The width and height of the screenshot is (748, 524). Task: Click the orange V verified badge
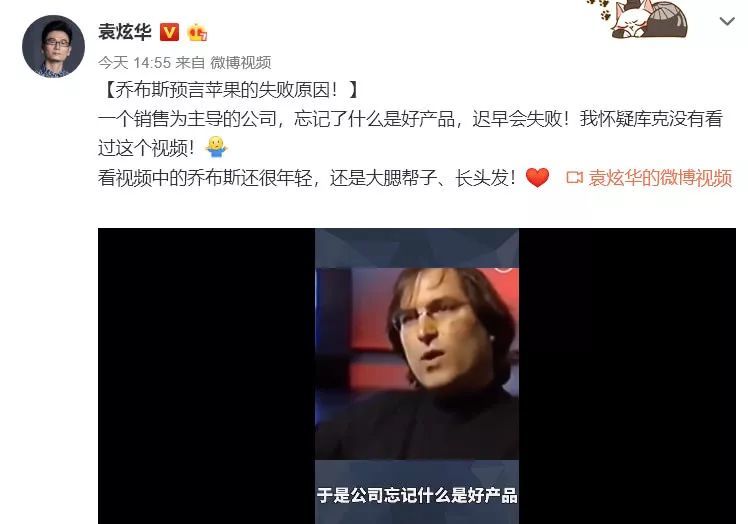pyautogui.click(x=169, y=32)
